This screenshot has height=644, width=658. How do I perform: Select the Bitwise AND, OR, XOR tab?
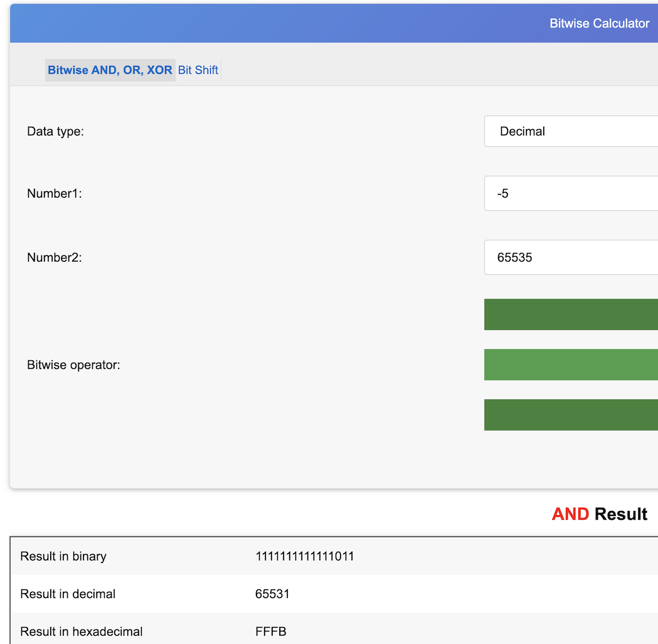tap(110, 70)
